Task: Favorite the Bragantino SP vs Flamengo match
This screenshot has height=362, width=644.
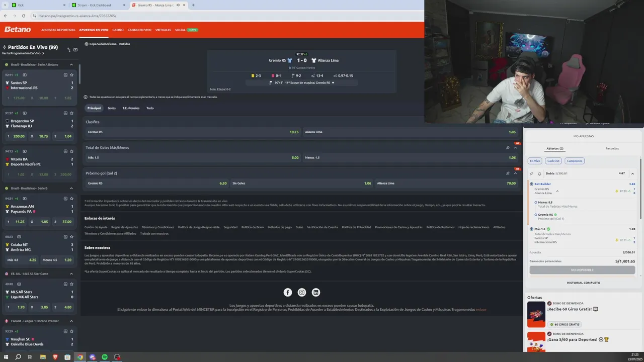Action: (x=72, y=113)
